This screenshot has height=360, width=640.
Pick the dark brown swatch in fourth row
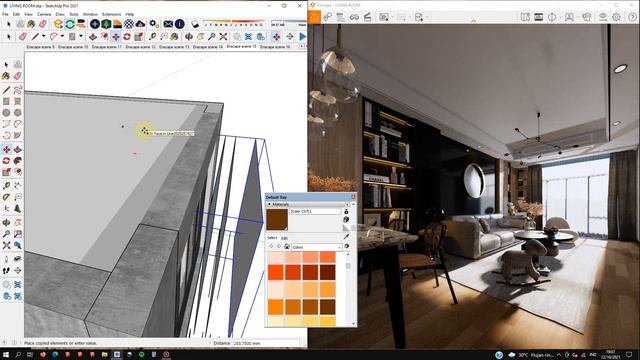327,307
